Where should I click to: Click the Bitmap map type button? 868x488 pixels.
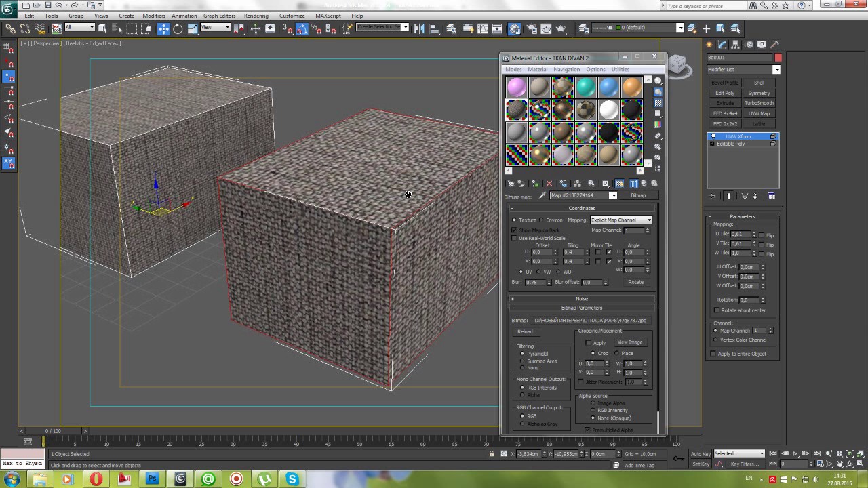(638, 195)
